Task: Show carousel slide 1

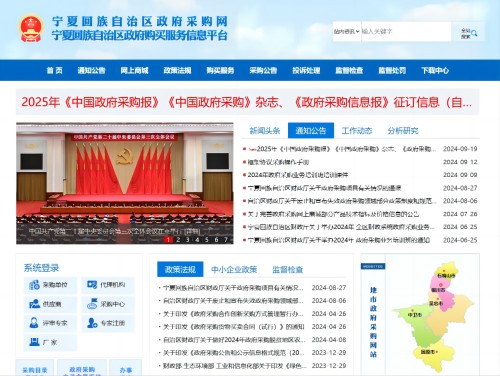Action: 169,240
